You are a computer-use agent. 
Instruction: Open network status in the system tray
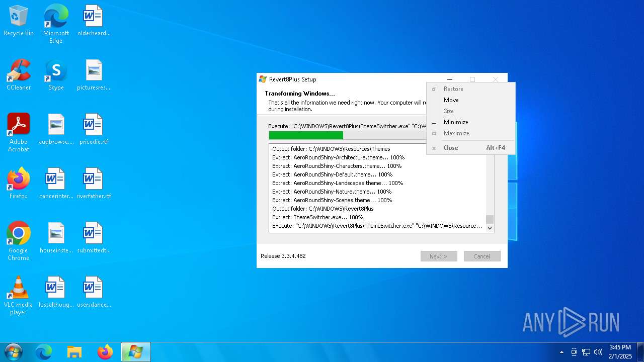[586, 352]
